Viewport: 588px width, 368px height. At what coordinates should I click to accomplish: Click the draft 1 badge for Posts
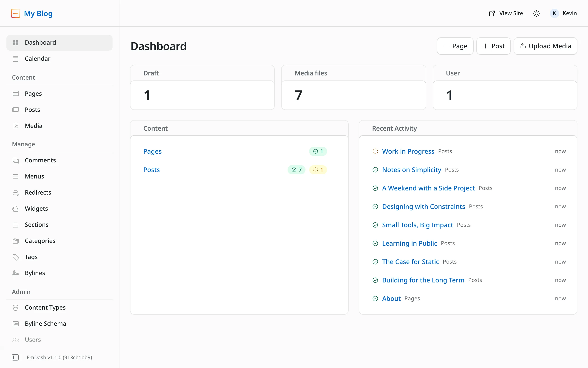point(318,170)
